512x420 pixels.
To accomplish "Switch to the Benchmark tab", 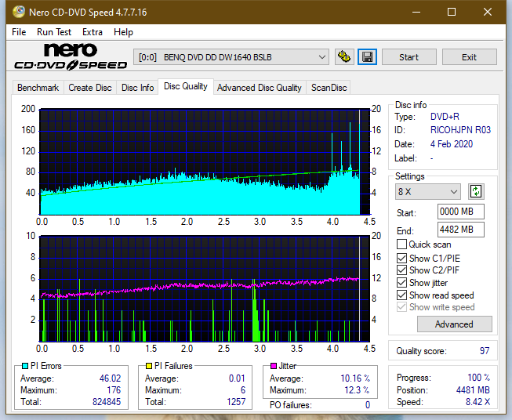I will point(38,88).
